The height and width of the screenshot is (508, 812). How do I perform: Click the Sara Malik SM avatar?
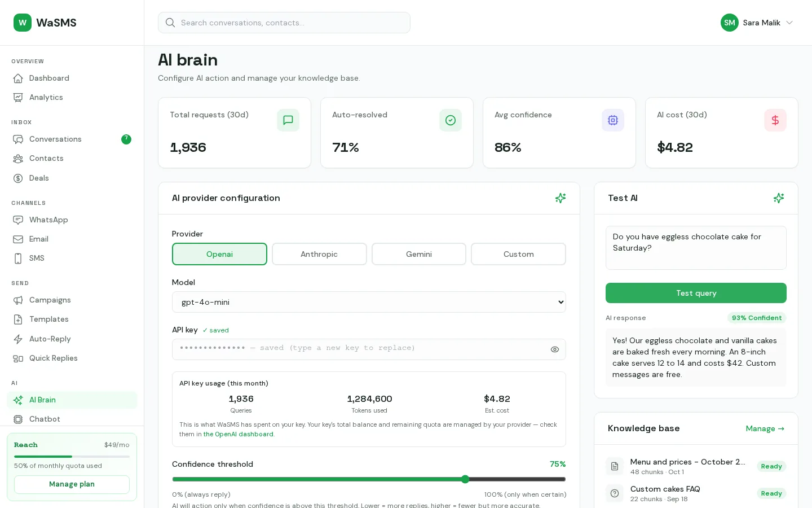(730, 23)
